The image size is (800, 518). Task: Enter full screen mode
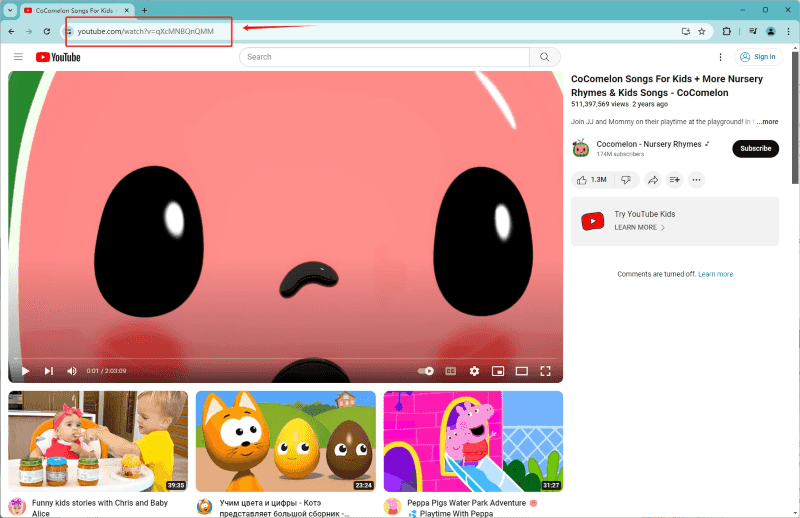[x=545, y=371]
